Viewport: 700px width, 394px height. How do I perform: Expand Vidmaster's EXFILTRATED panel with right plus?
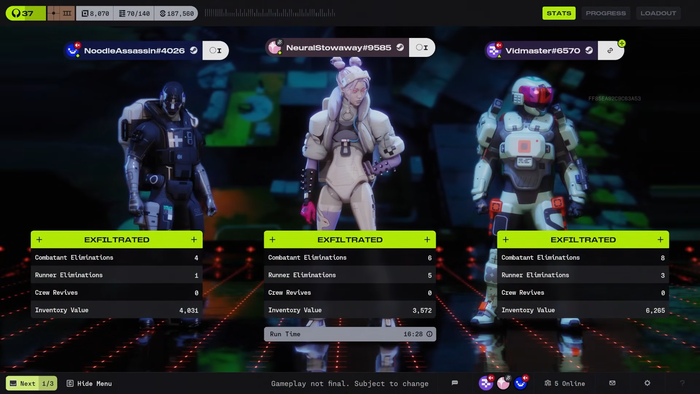coord(660,240)
